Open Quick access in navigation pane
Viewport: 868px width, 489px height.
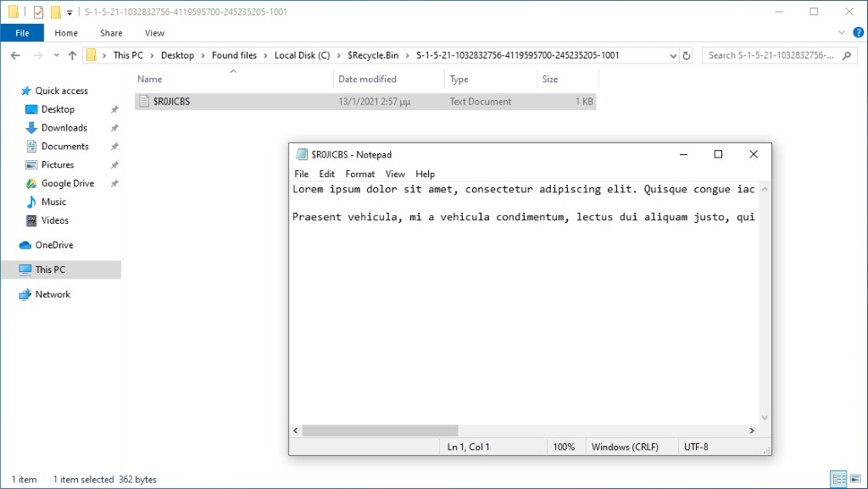(61, 91)
